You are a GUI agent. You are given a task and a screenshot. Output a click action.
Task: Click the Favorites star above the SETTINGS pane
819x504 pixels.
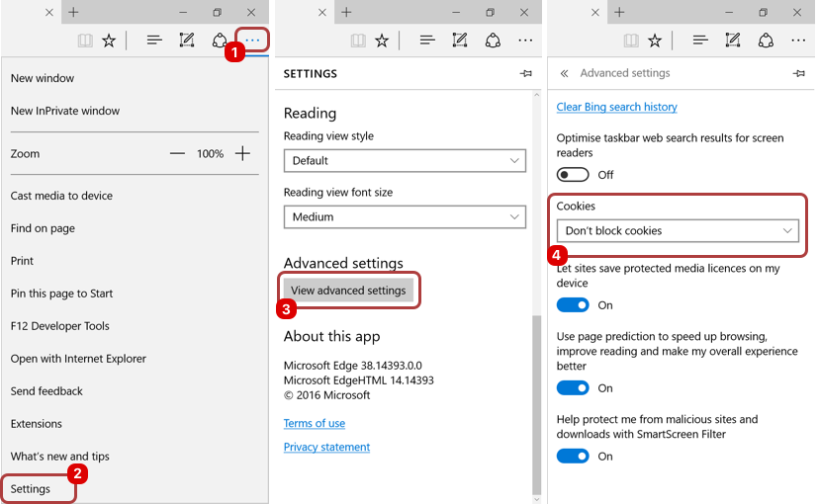pos(382,41)
